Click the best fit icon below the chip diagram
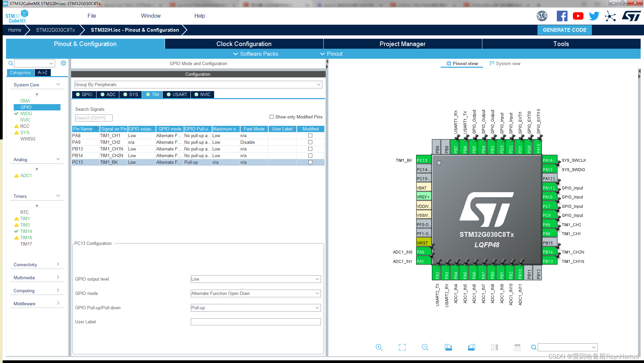 click(x=402, y=347)
